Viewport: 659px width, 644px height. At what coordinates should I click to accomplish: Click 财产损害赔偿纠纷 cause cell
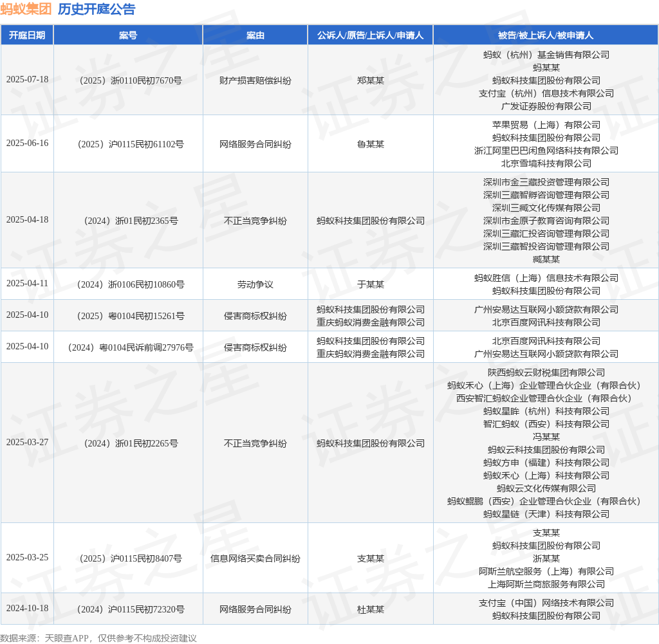tap(255, 80)
